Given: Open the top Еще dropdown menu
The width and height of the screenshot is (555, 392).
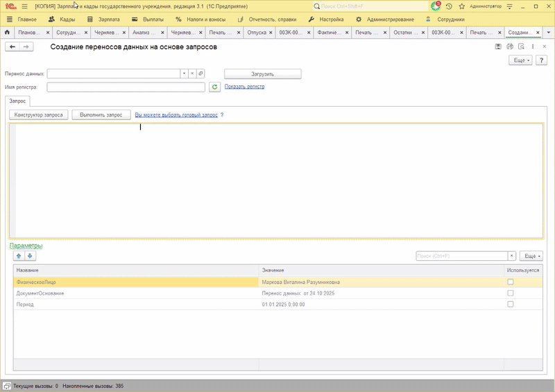Looking at the screenshot, I should tap(520, 60).
